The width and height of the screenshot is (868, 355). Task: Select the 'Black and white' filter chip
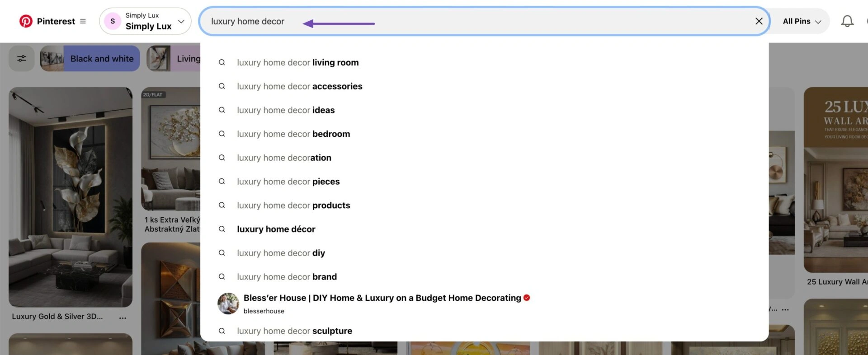(90, 59)
